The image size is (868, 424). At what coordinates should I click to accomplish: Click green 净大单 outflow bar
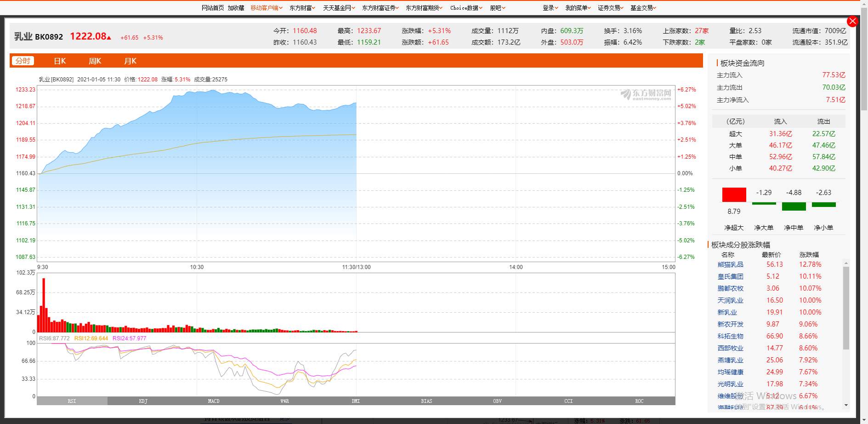click(x=764, y=203)
